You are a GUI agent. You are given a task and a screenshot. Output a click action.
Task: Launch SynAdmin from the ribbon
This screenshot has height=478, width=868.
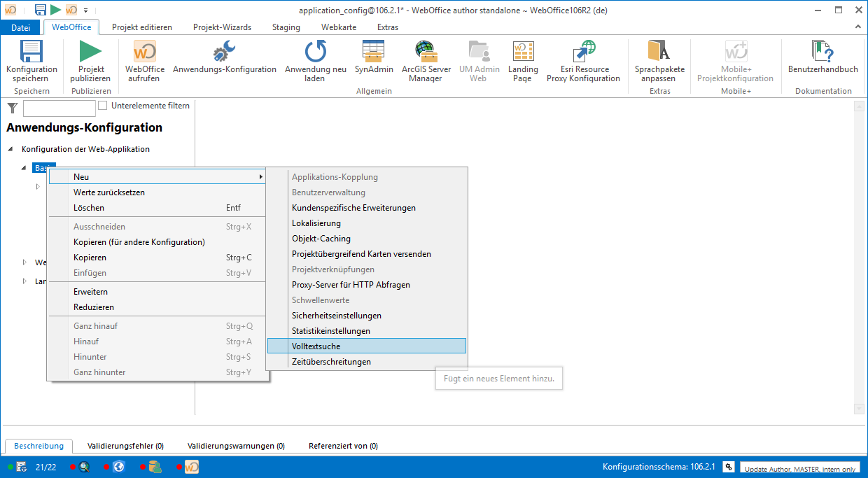[373, 52]
